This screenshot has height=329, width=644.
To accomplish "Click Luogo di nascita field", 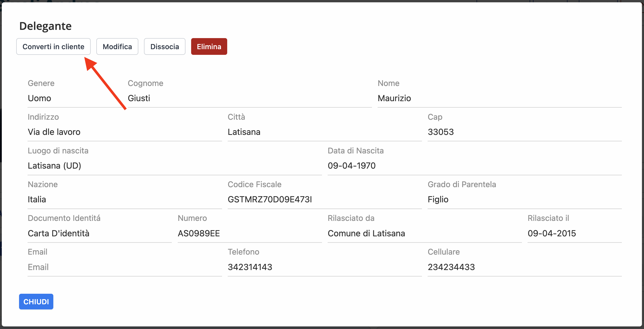I will click(x=174, y=166).
